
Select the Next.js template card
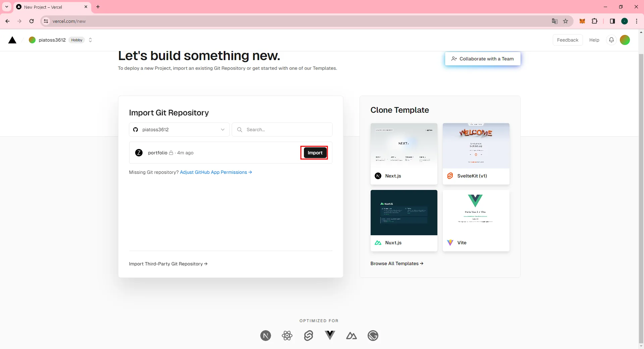404,154
